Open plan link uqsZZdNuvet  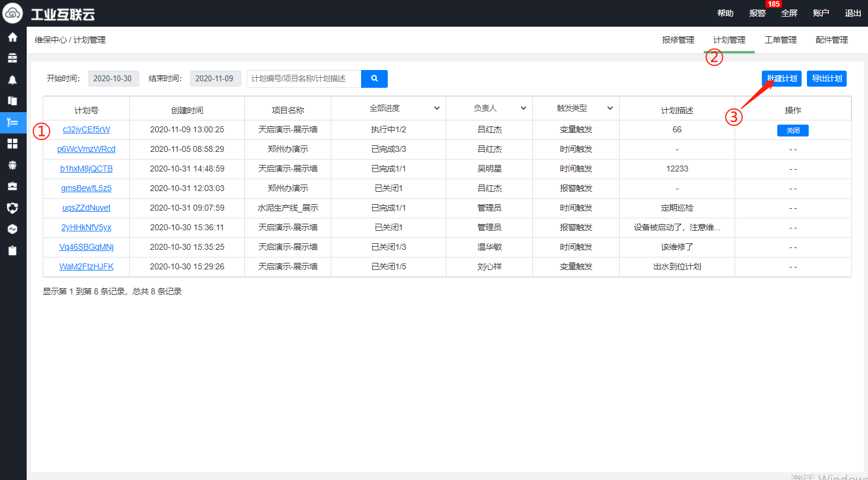(x=87, y=208)
